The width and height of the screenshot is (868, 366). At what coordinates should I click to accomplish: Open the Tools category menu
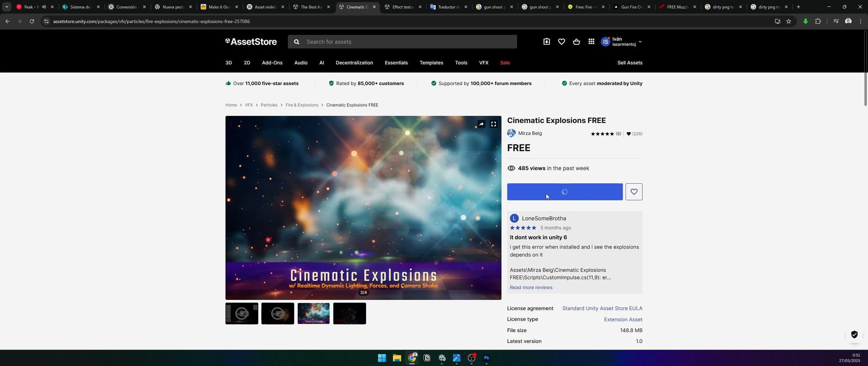point(461,63)
